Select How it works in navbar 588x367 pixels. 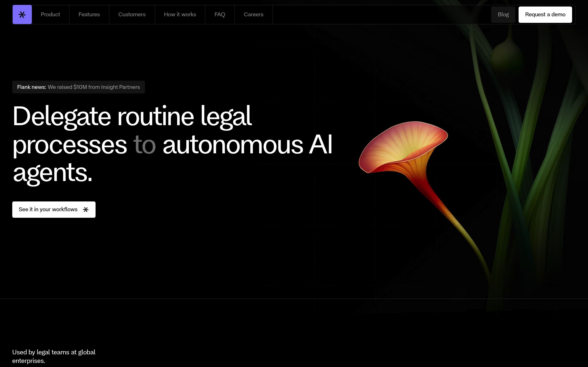coord(180,14)
